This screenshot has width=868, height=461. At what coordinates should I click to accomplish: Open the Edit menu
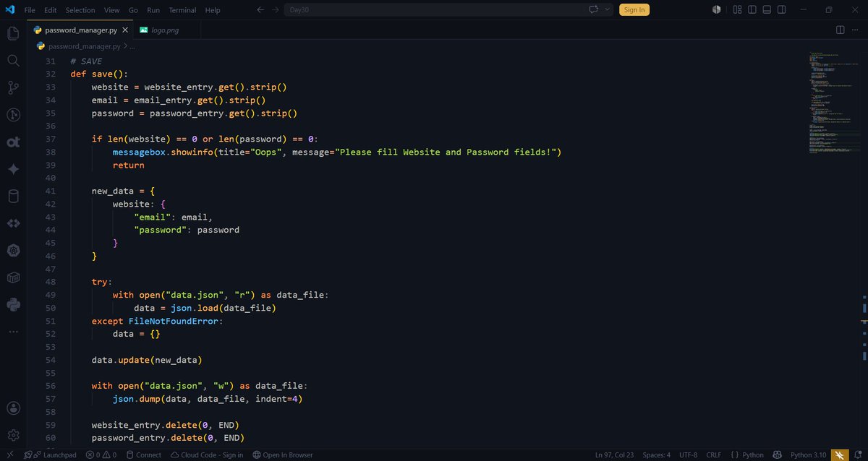[50, 10]
